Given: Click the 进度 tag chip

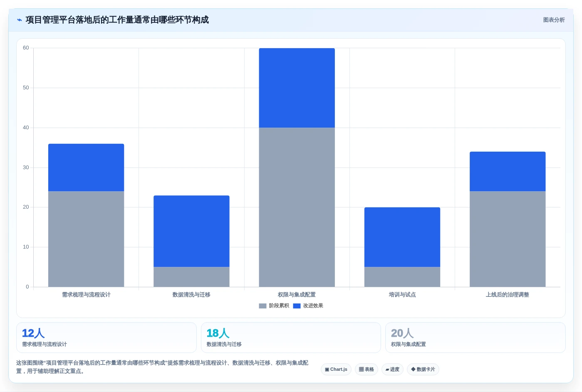Looking at the screenshot, I should coord(392,369).
